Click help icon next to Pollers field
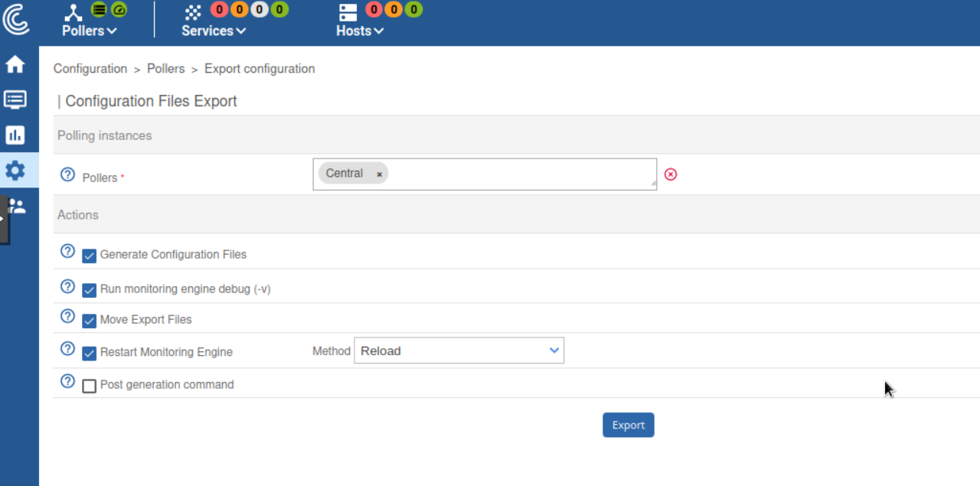The height and width of the screenshot is (486, 980). pyautogui.click(x=67, y=175)
